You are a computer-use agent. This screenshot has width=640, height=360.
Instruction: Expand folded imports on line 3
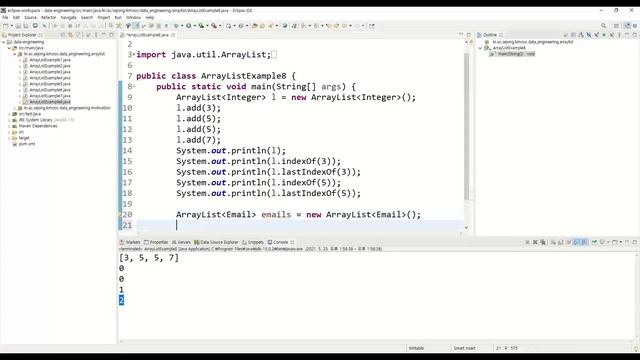134,54
